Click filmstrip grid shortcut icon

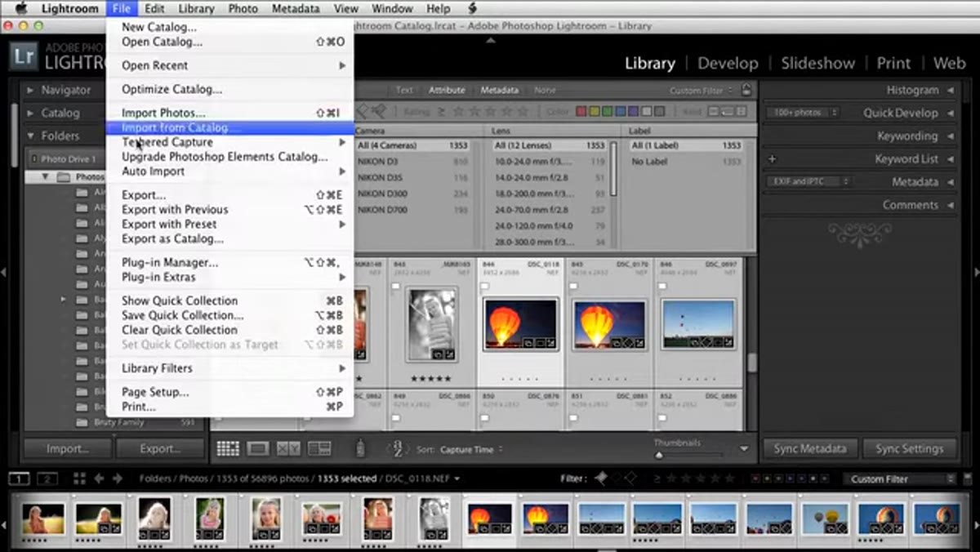[79, 479]
